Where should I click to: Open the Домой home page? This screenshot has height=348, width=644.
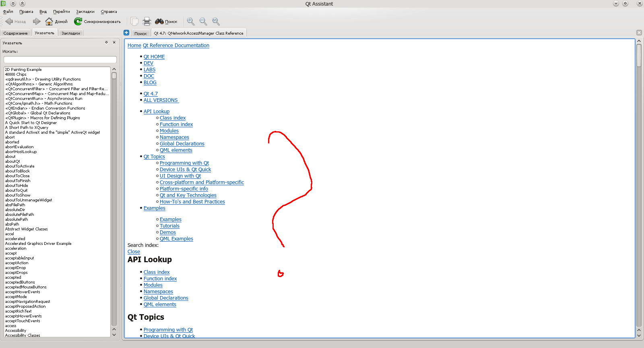(56, 21)
